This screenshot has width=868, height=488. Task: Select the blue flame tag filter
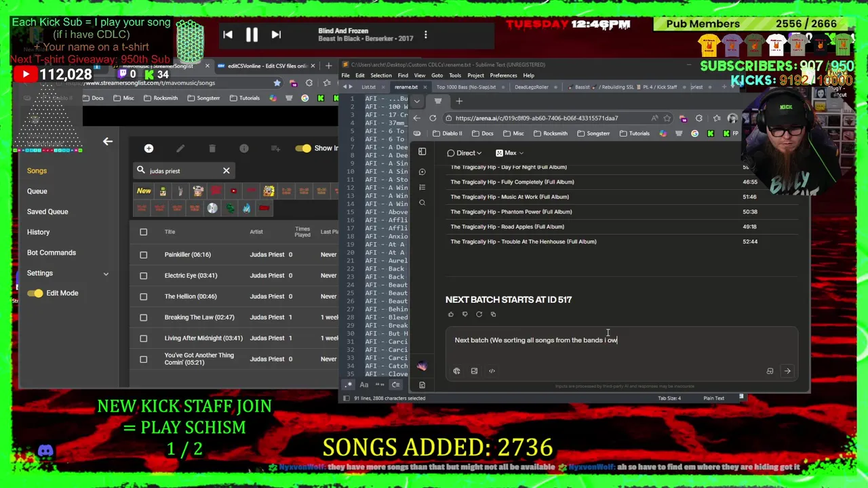(x=246, y=208)
